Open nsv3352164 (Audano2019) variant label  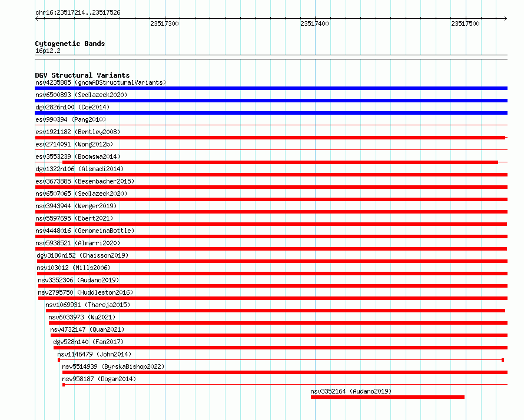click(x=351, y=391)
